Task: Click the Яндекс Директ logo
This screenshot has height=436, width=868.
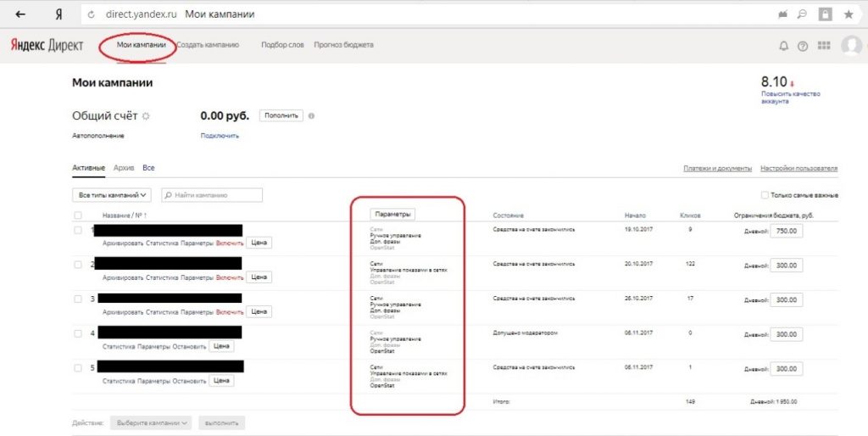Action: [47, 45]
